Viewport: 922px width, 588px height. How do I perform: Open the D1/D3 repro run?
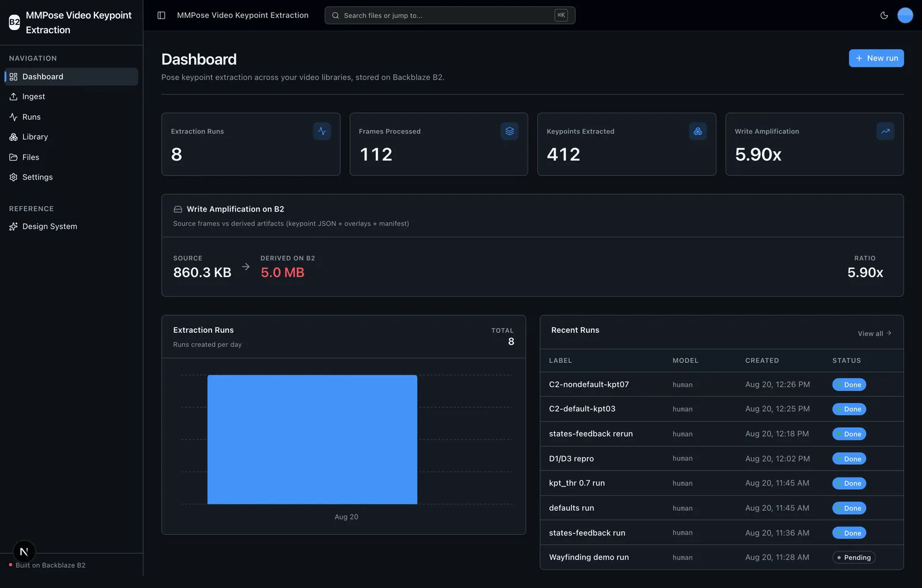[x=721, y=458]
